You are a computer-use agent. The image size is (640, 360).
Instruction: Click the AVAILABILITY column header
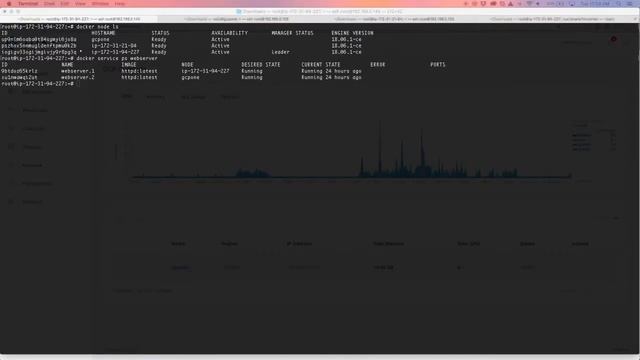pos(229,33)
